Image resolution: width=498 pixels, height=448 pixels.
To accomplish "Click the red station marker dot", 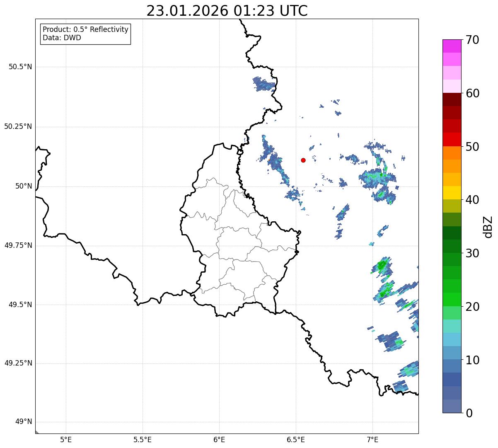I will [x=303, y=160].
